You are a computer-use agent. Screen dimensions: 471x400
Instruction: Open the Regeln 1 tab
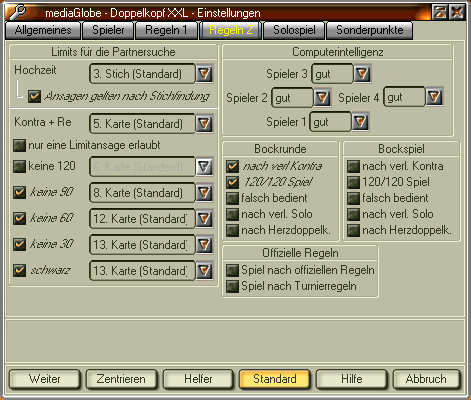(x=166, y=30)
